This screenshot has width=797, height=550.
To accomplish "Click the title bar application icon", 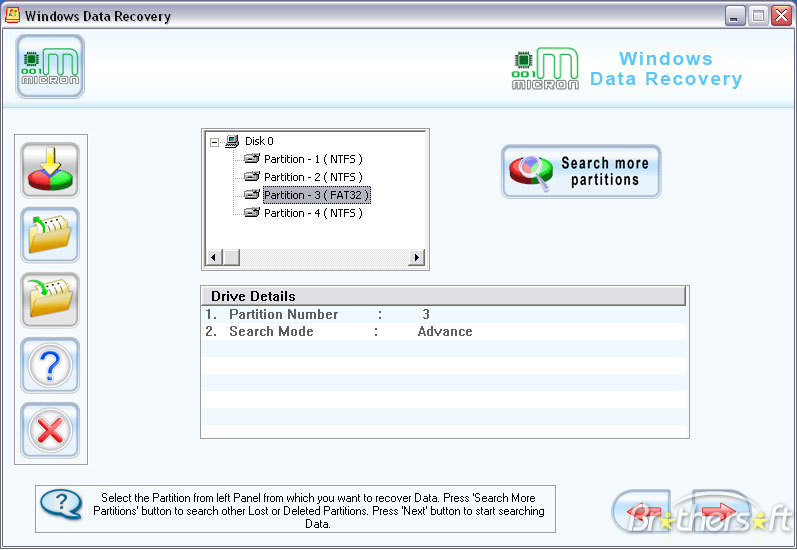I will pos(12,15).
